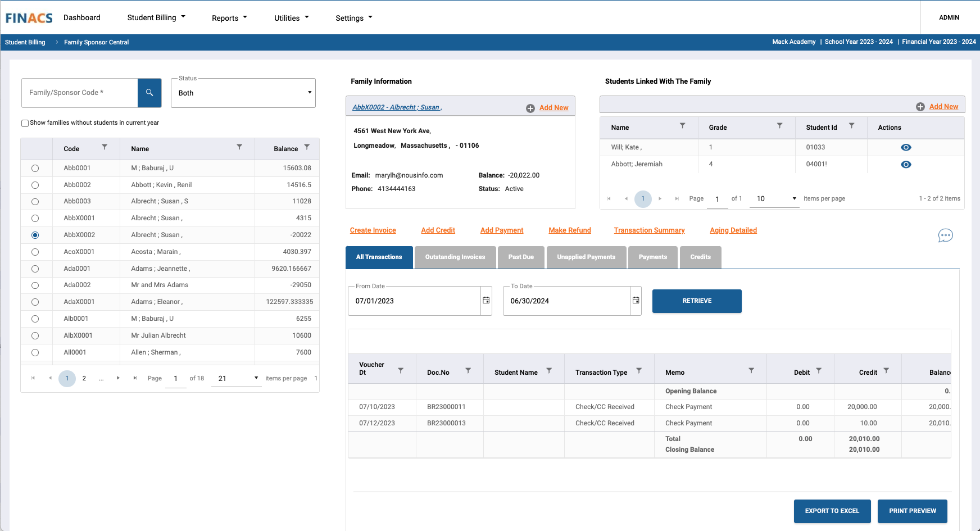The height and width of the screenshot is (531, 980).
Task: Switch to the Outstanding Invoices tab
Action: (x=455, y=257)
